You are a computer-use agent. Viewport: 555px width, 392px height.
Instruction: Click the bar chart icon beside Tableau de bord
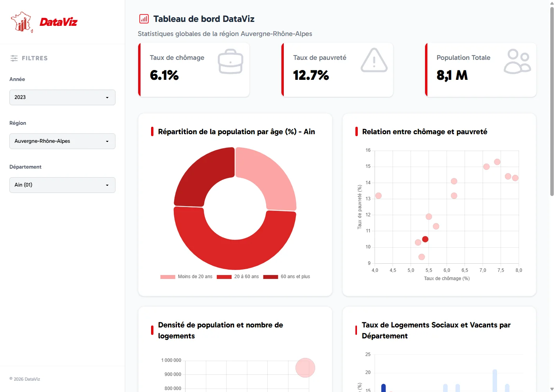point(144,19)
